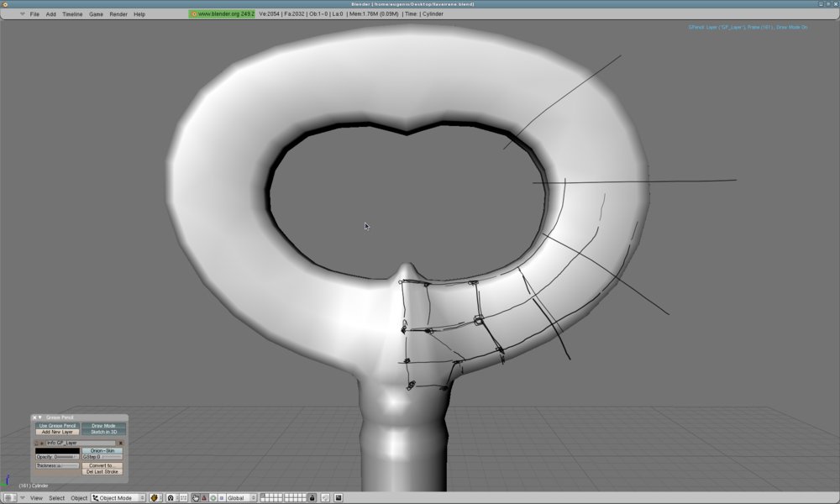The width and height of the screenshot is (840, 504).
Task: Open the Select menu in 3D header
Action: click(57, 498)
